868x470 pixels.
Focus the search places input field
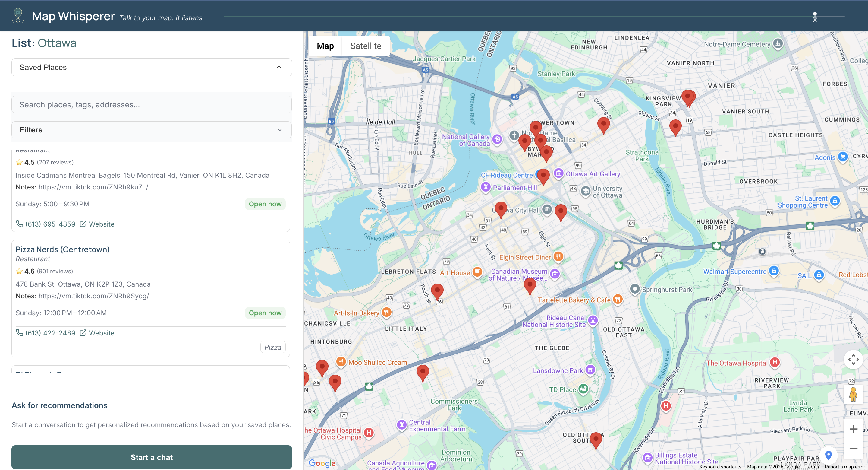[x=151, y=104]
